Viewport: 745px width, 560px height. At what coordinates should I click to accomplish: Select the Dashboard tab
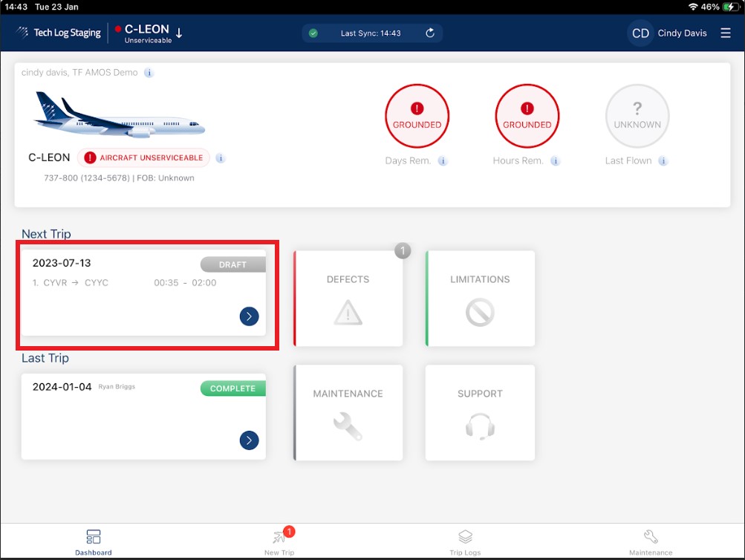[93, 542]
